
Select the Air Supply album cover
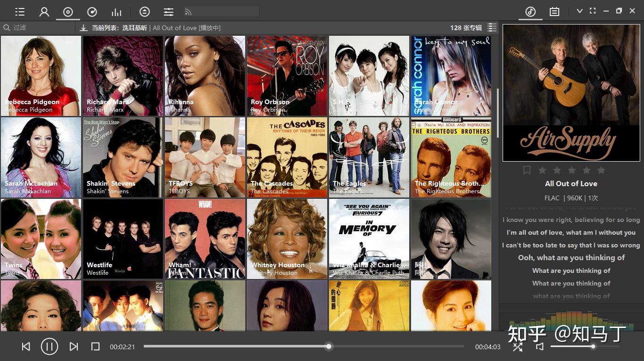tap(571, 92)
